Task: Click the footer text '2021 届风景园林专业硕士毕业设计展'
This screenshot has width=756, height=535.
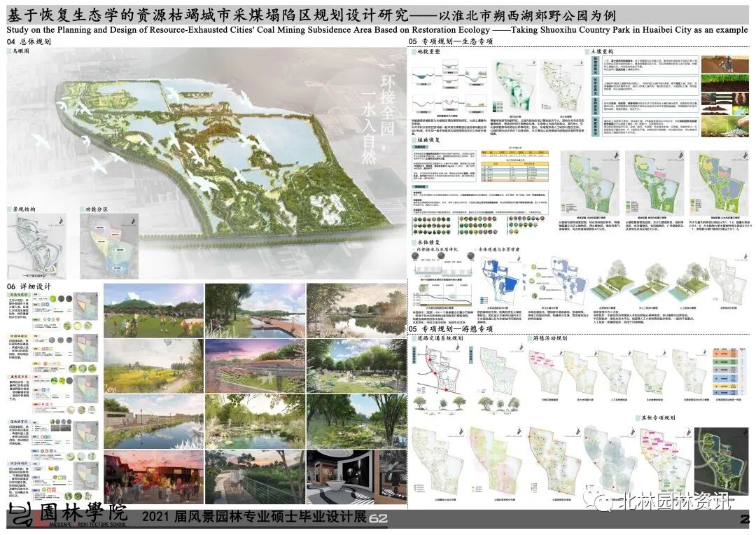Action: 254,517
